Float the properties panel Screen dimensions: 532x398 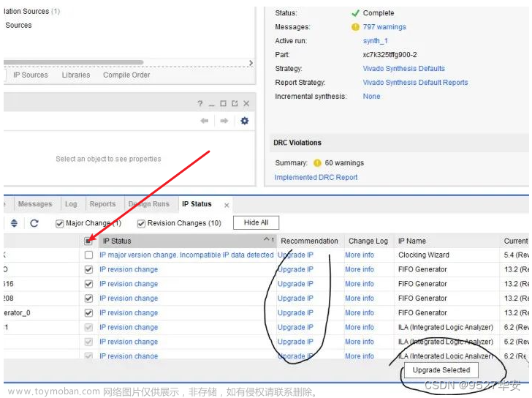[235, 103]
